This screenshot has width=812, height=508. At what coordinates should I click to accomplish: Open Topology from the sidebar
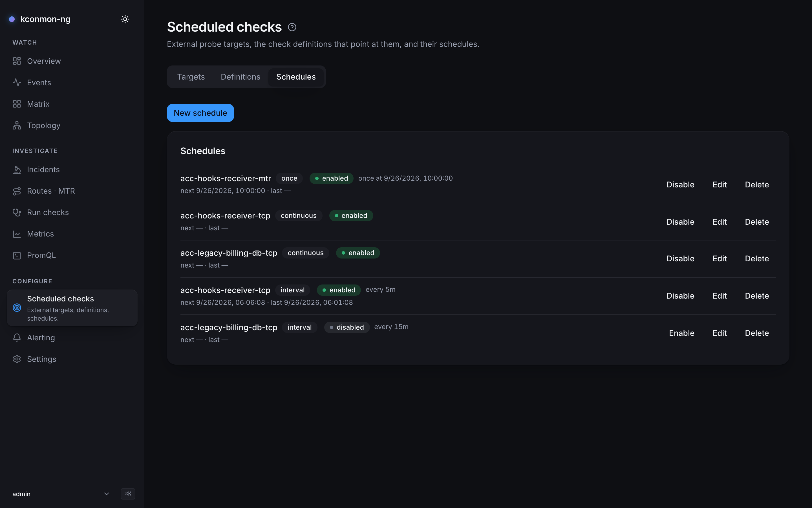click(72, 126)
